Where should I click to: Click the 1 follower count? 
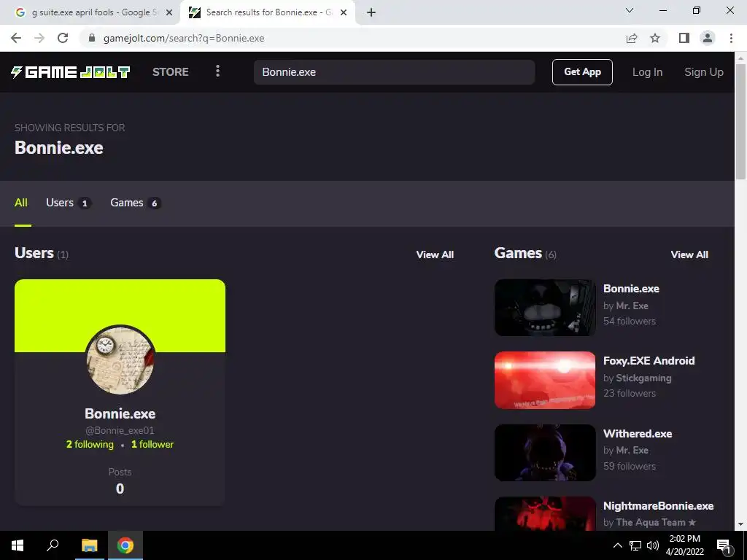pos(152,444)
